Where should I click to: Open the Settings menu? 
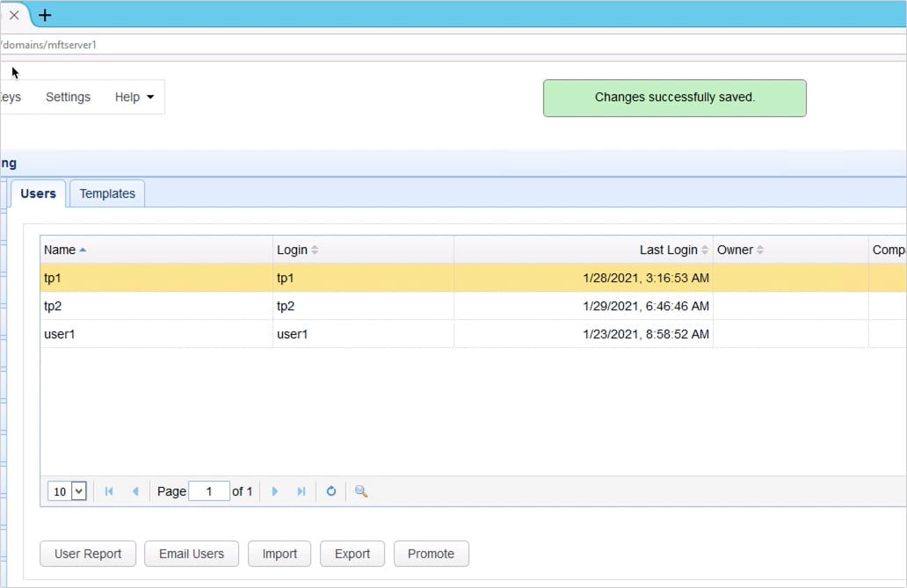click(x=68, y=97)
